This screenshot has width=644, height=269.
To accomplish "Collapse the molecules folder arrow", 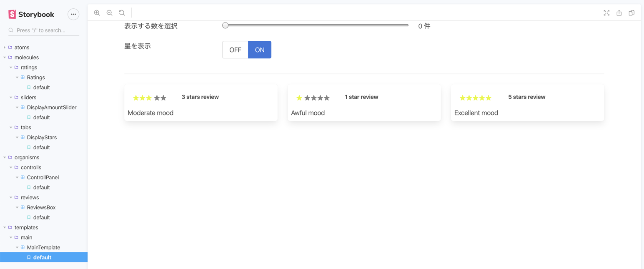I will 5,58.
